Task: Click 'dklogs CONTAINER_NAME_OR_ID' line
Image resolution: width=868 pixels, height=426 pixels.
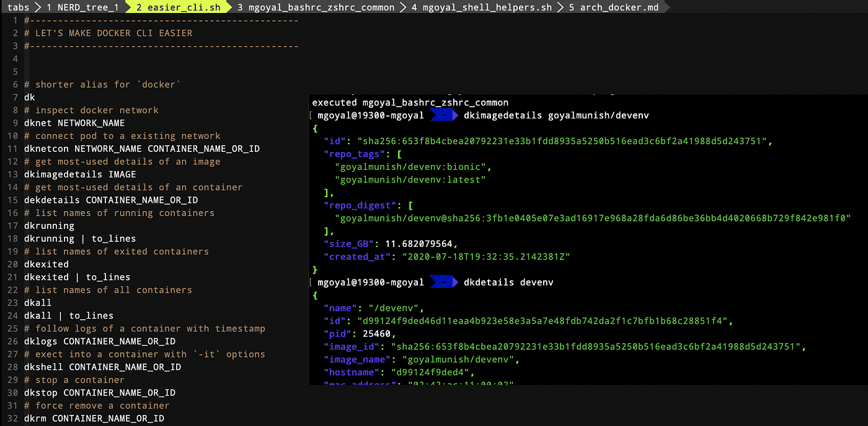Action: click(x=100, y=341)
